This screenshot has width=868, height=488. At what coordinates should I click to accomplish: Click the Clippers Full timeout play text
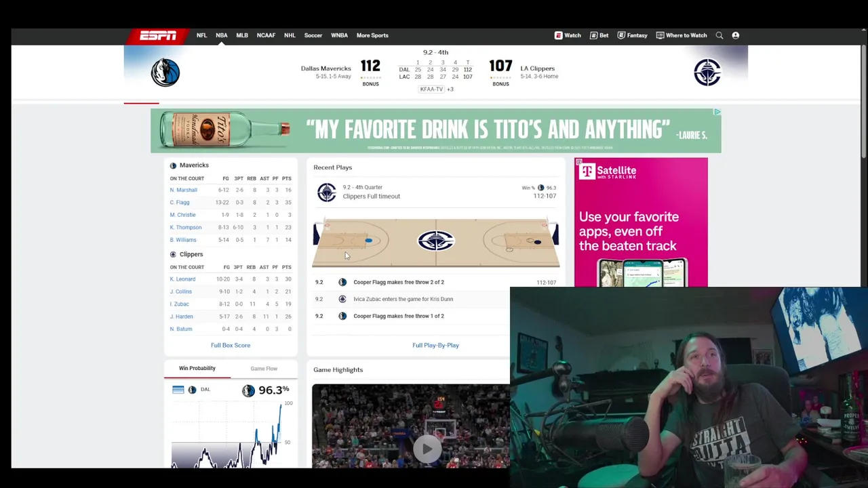click(372, 197)
